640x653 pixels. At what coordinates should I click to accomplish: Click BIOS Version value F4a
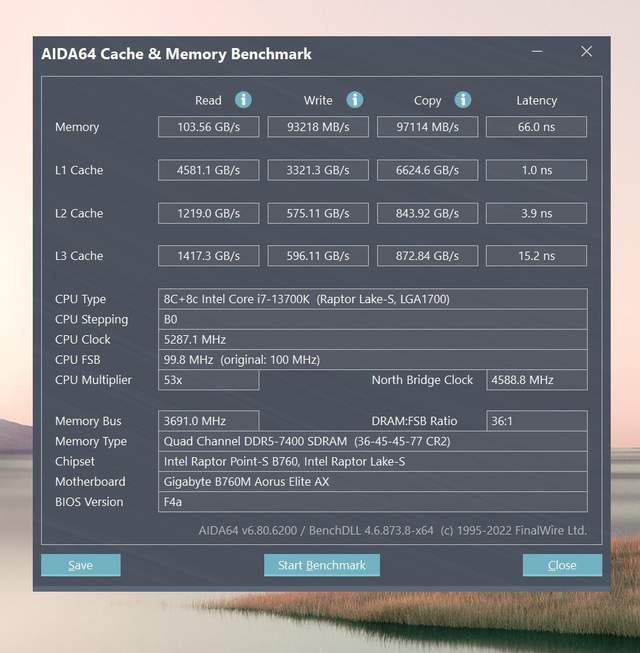tap(373, 502)
